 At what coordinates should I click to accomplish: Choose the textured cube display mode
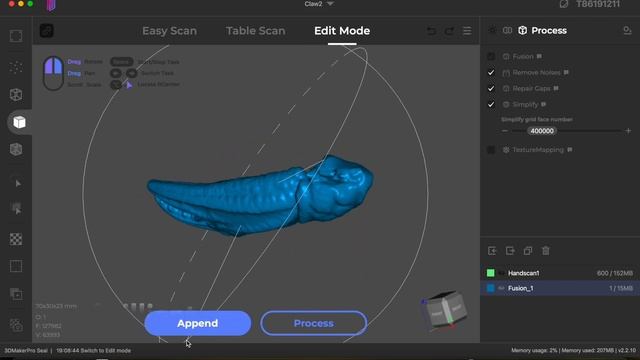tap(16, 149)
